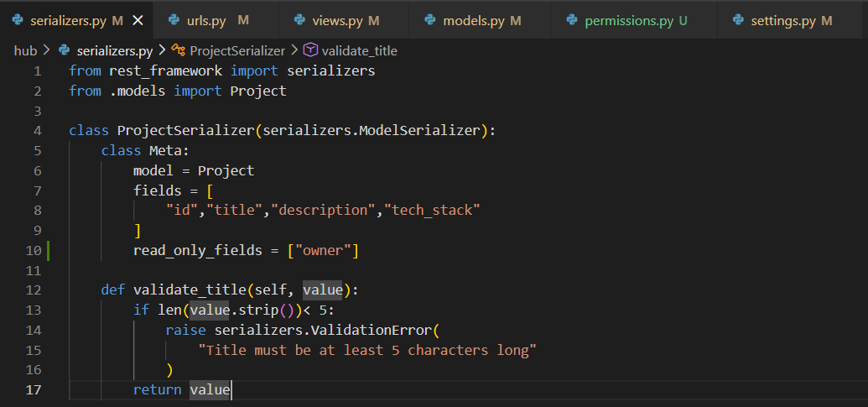Click the "owner" string on line 10
This screenshot has height=407, width=868.
(323, 250)
